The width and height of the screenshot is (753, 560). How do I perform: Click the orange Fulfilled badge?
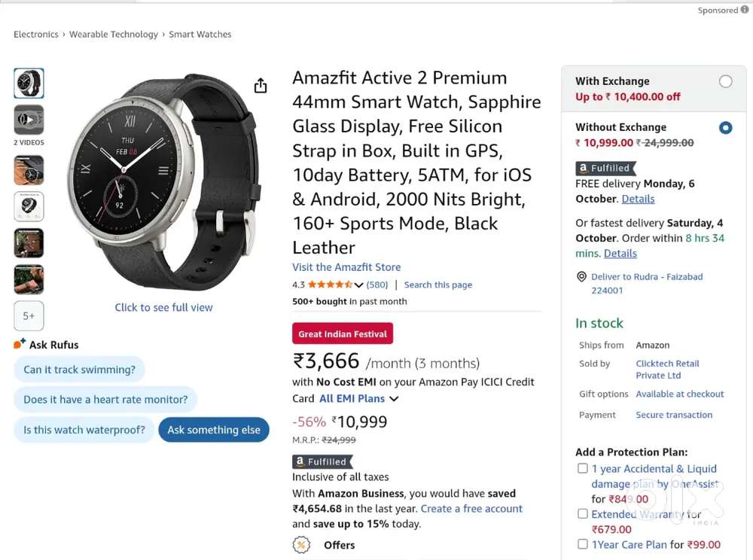pos(322,461)
